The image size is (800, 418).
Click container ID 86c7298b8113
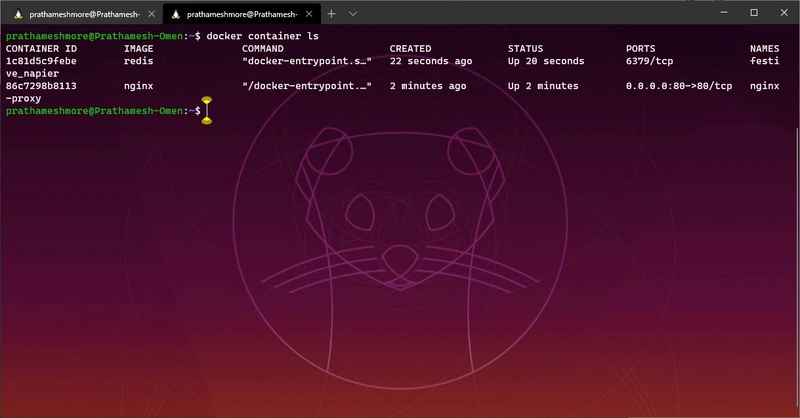[41, 86]
